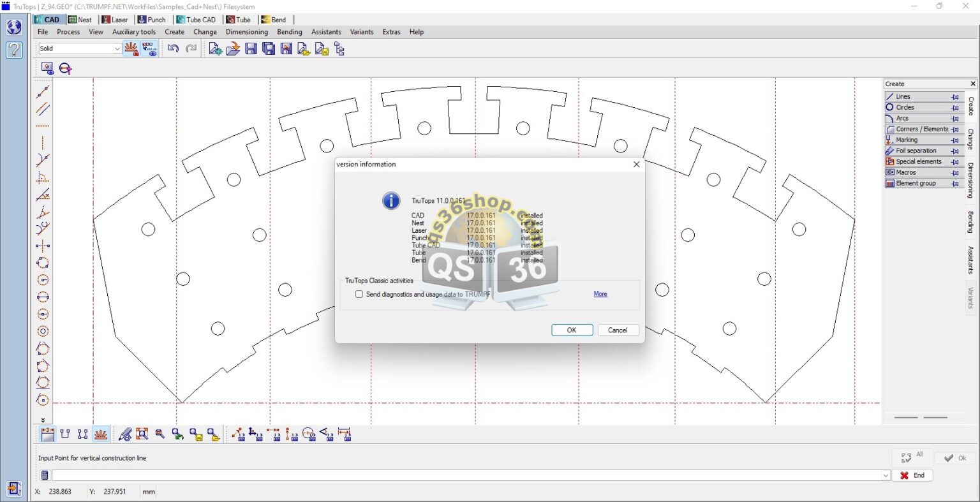This screenshot has width=980, height=502.
Task: Select the Circles tool in Create panel
Action: 904,107
